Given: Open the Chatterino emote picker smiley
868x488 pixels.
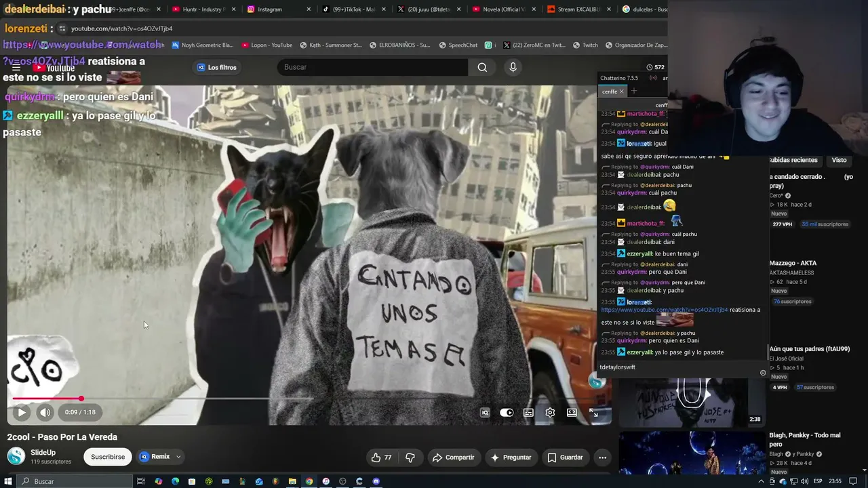Looking at the screenshot, I should (763, 373).
